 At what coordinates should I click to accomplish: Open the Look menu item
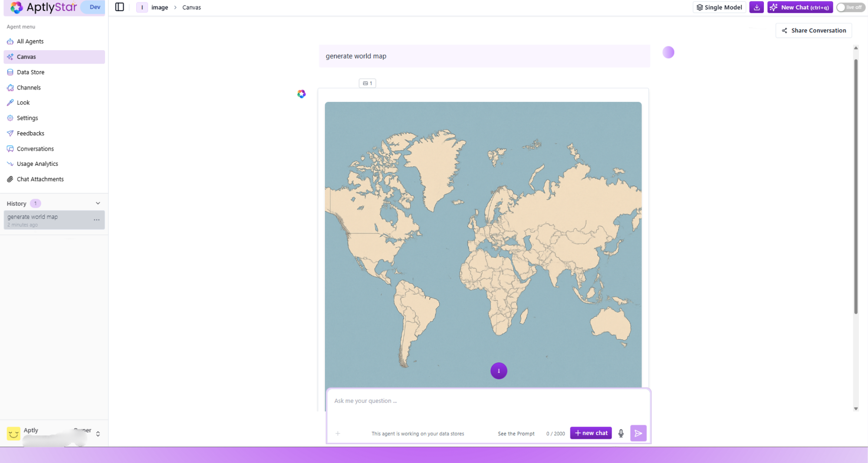54,103
